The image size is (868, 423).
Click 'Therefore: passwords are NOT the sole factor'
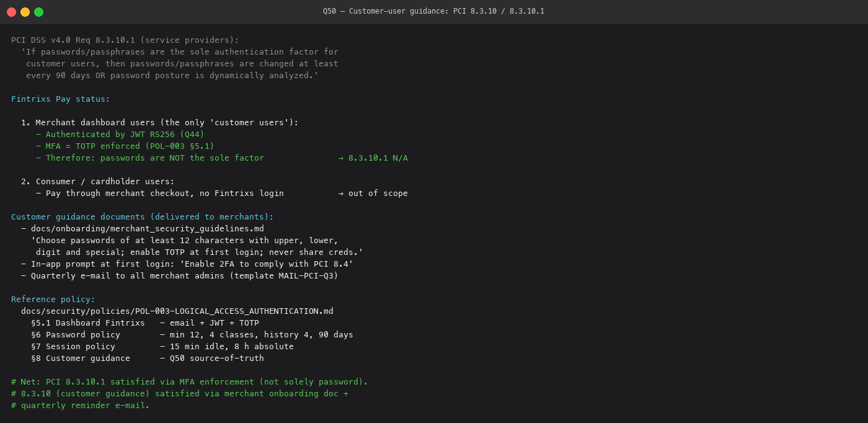[x=150, y=158]
